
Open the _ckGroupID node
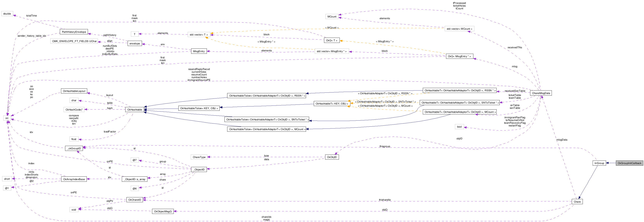[74, 148]
